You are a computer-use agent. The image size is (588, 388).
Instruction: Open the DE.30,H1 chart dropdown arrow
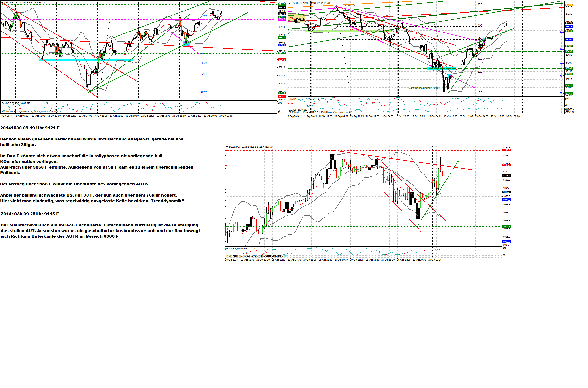pyautogui.click(x=2, y=3)
